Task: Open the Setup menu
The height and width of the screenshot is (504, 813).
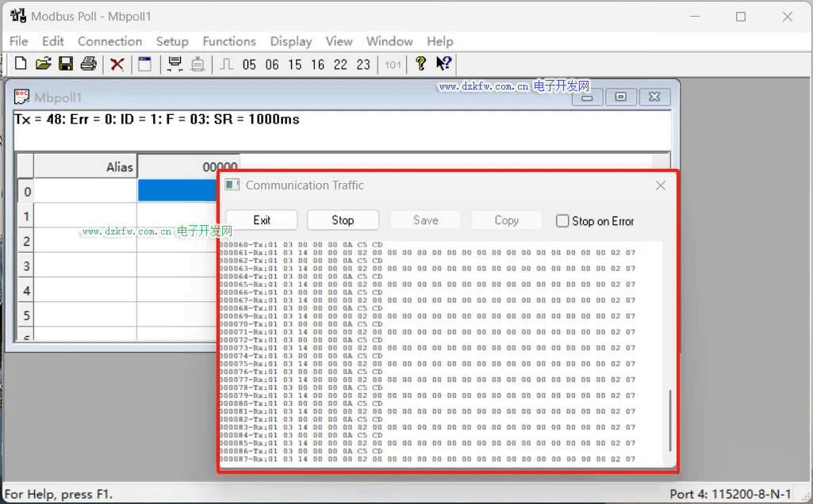Action: coord(172,41)
